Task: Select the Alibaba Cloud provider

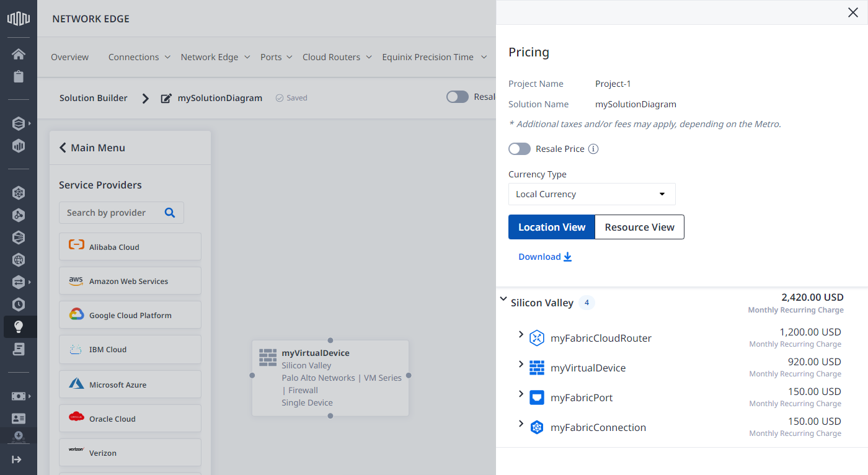Action: tap(130, 247)
